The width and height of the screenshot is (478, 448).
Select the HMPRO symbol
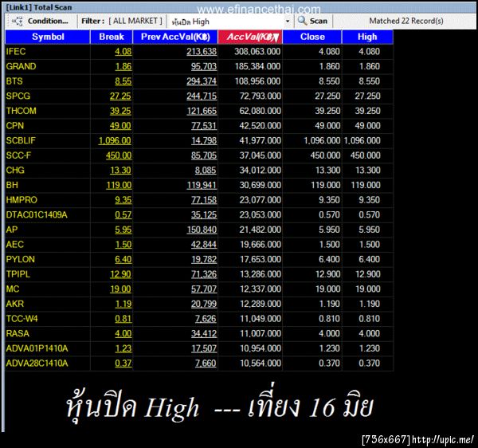pos(22,200)
